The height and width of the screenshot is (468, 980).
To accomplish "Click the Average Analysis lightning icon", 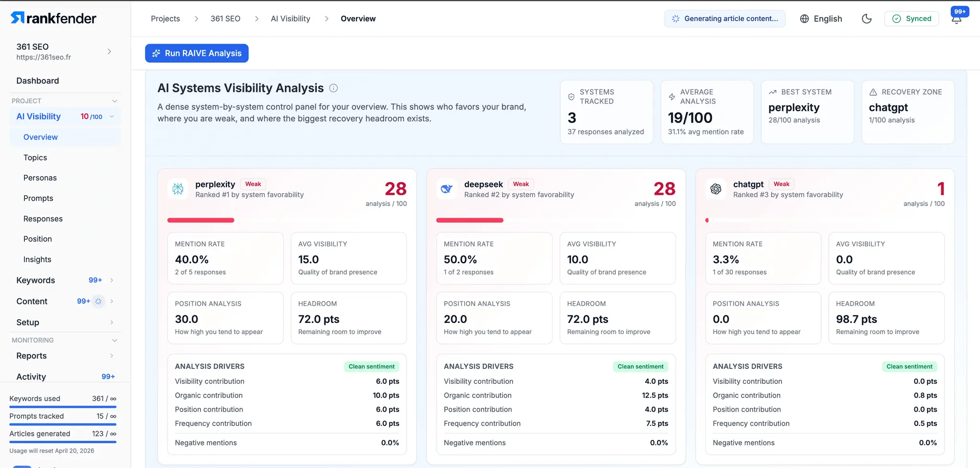I will (672, 97).
